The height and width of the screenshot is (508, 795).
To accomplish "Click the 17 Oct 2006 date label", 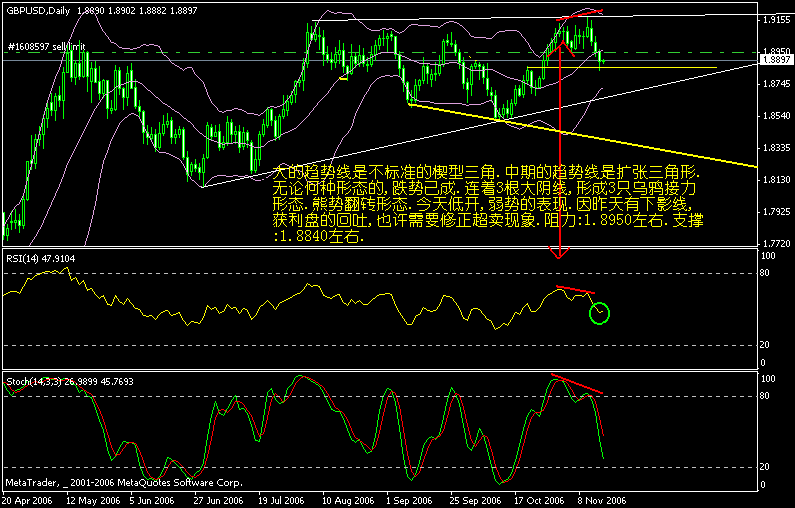I will (539, 501).
